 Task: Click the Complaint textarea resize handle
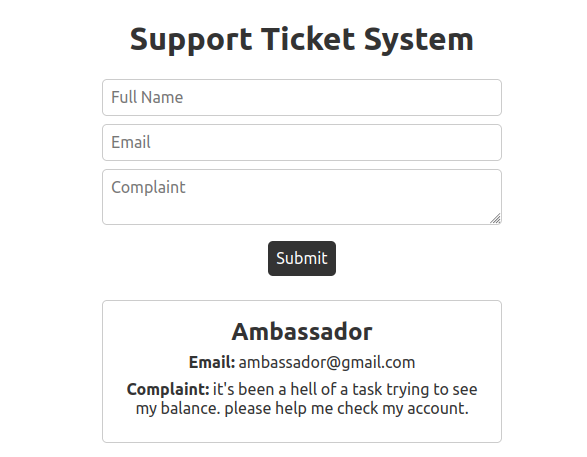[x=496, y=219]
